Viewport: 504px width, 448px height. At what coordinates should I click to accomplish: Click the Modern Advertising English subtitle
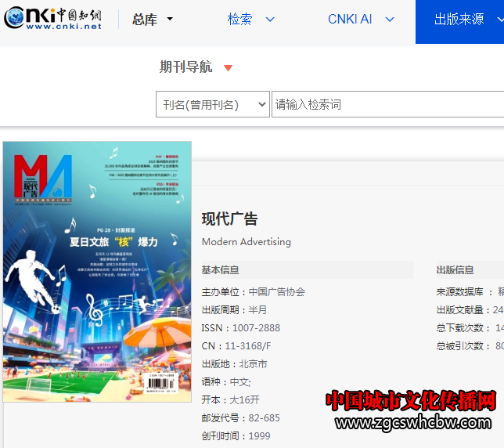point(246,242)
